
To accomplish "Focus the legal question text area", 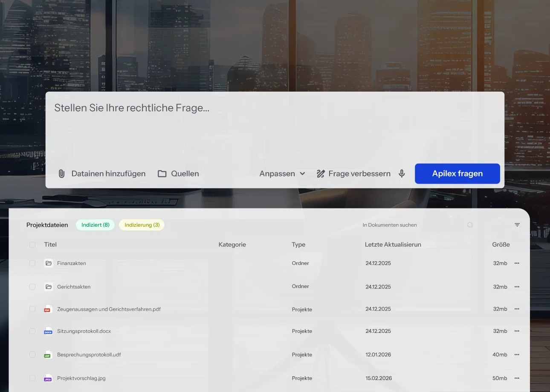I will 275,128.
